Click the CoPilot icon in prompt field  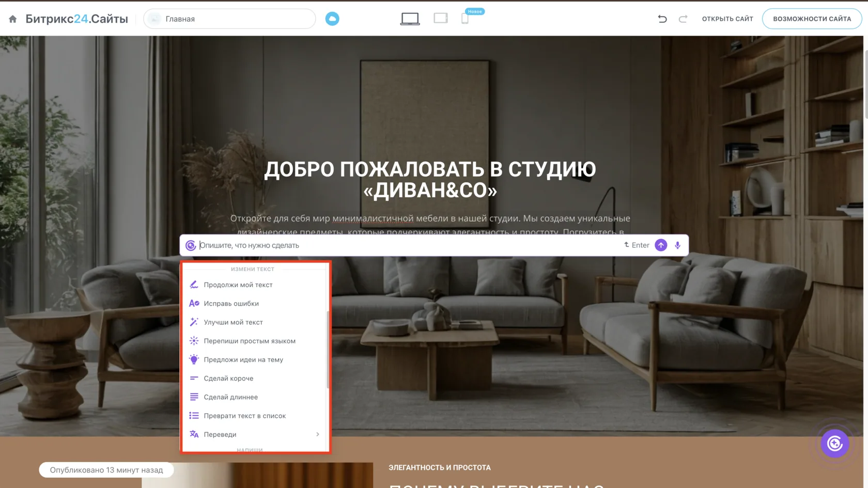click(191, 245)
